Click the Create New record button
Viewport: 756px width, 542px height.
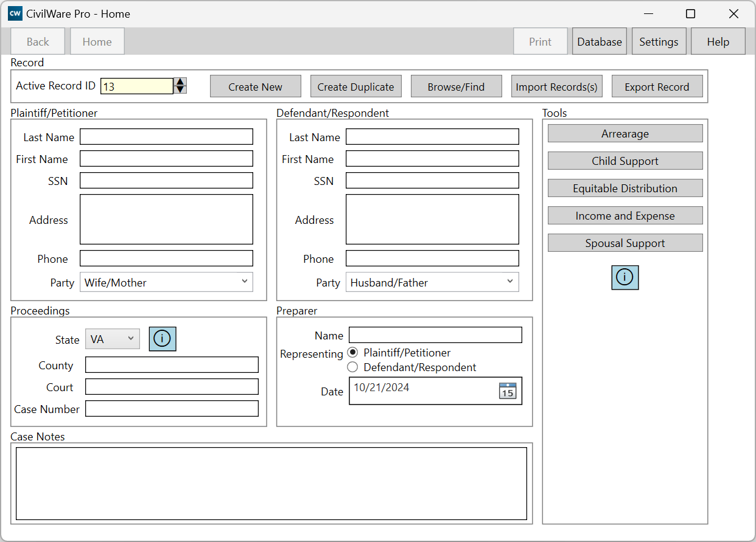coord(256,86)
